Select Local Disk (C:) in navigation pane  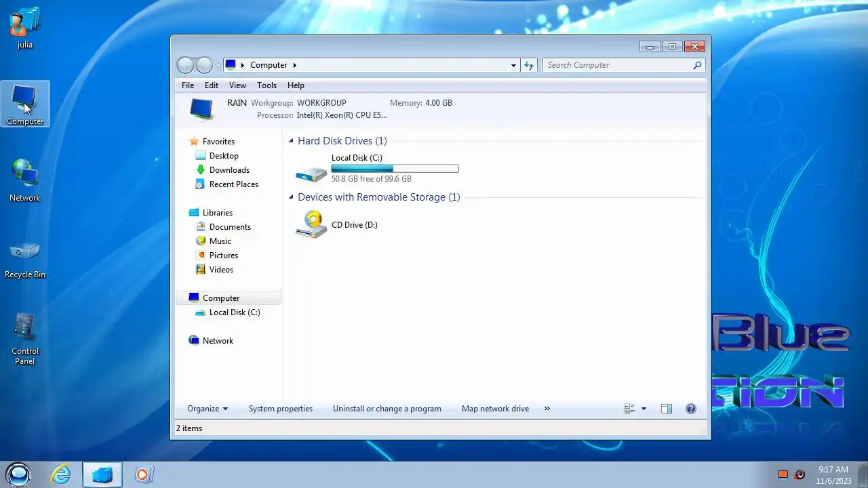(235, 312)
